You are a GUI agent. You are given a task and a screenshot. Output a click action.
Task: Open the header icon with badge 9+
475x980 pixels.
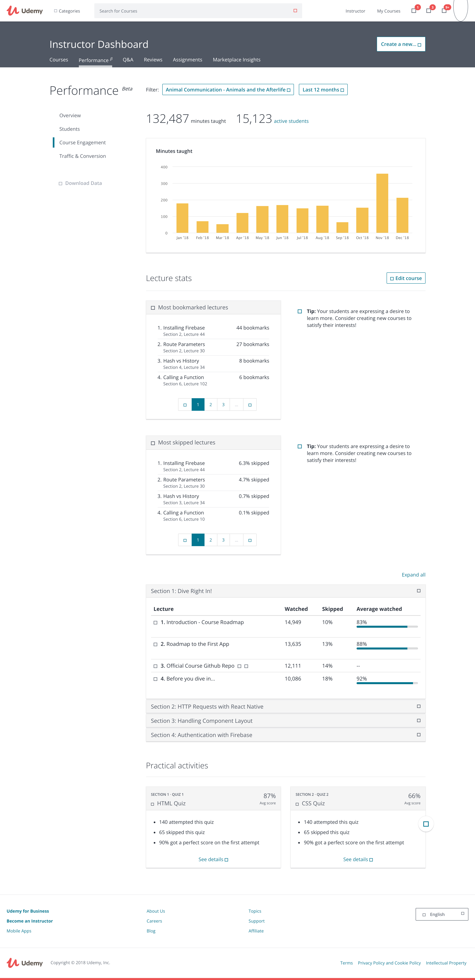click(x=444, y=11)
